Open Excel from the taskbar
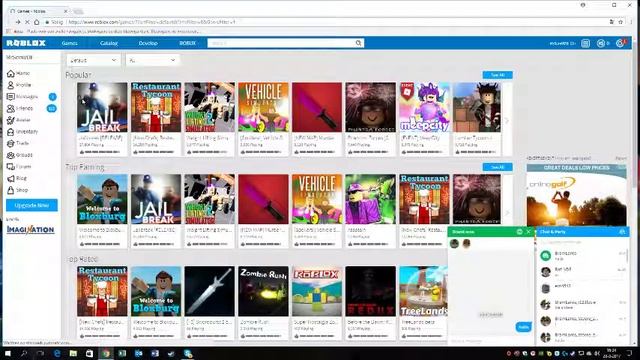The width and height of the screenshot is (640, 360). [x=122, y=353]
